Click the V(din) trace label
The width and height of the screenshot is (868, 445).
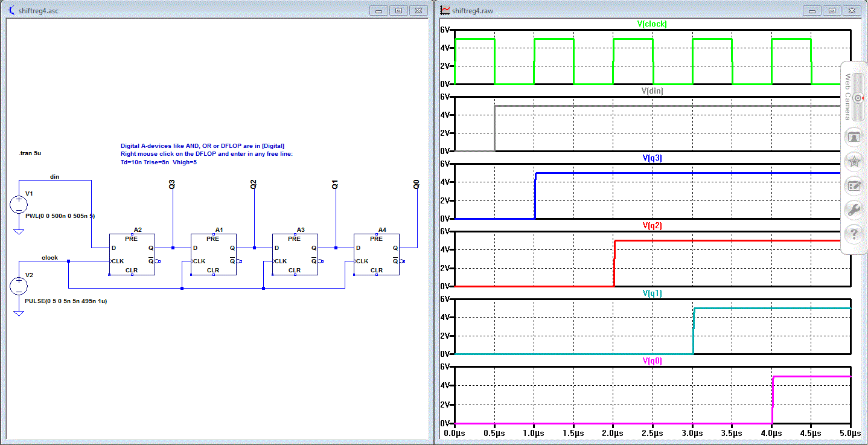(x=652, y=91)
